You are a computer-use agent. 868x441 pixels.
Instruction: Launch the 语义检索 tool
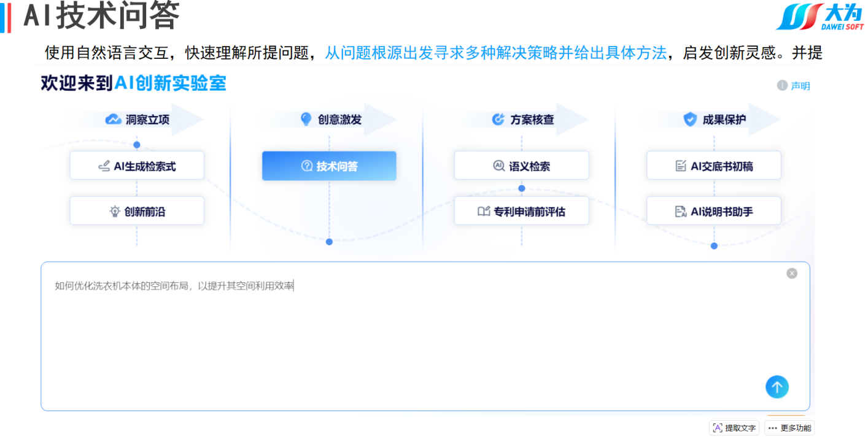tap(521, 166)
